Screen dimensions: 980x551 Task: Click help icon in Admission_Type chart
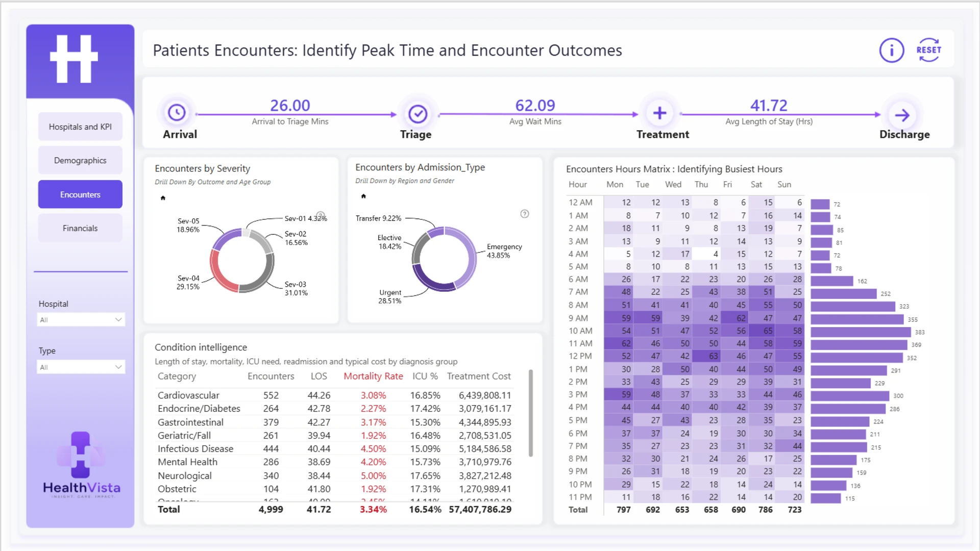coord(525,214)
